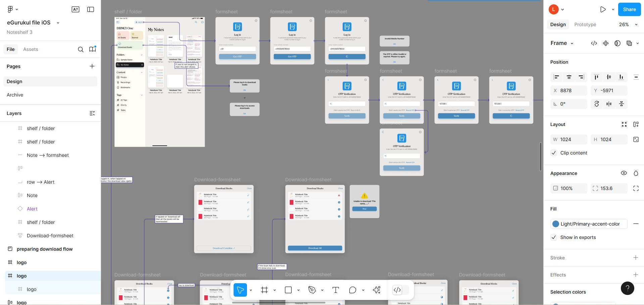Align left in Position section
This screenshot has height=305, width=644.
coord(556,77)
